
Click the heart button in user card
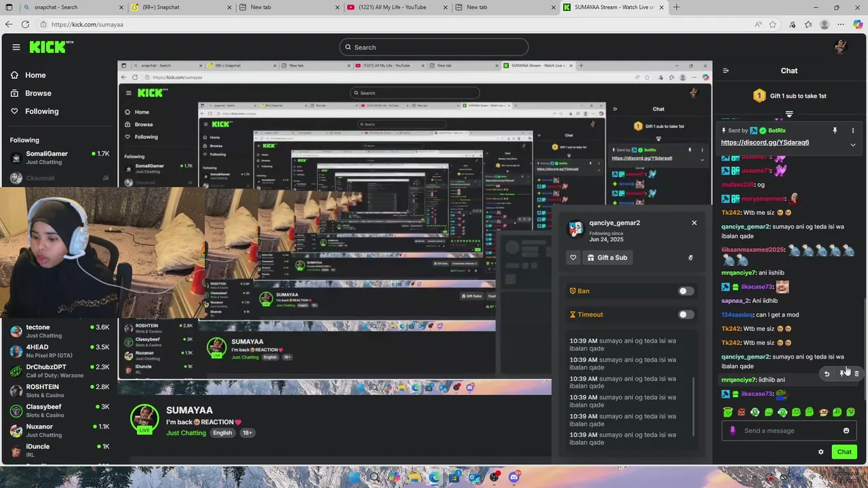[573, 258]
